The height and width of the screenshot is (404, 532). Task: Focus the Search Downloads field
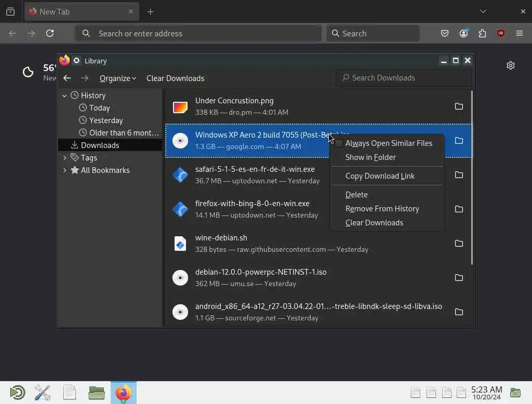click(x=404, y=78)
